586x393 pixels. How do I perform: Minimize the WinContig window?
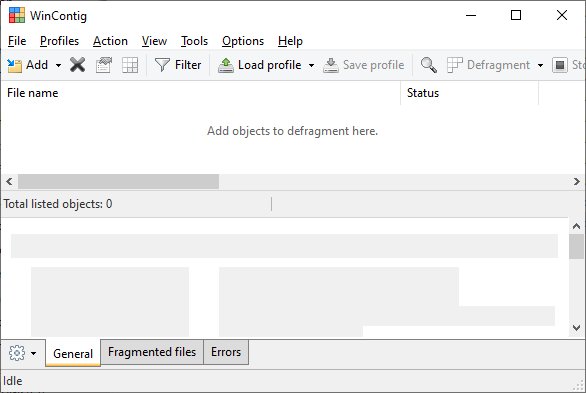[x=471, y=15]
